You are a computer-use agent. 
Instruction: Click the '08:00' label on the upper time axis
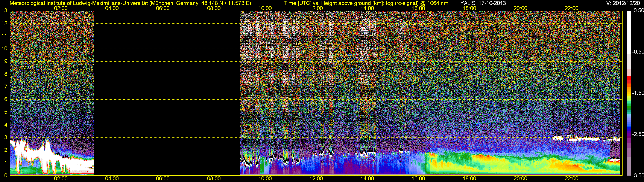pos(214,8)
